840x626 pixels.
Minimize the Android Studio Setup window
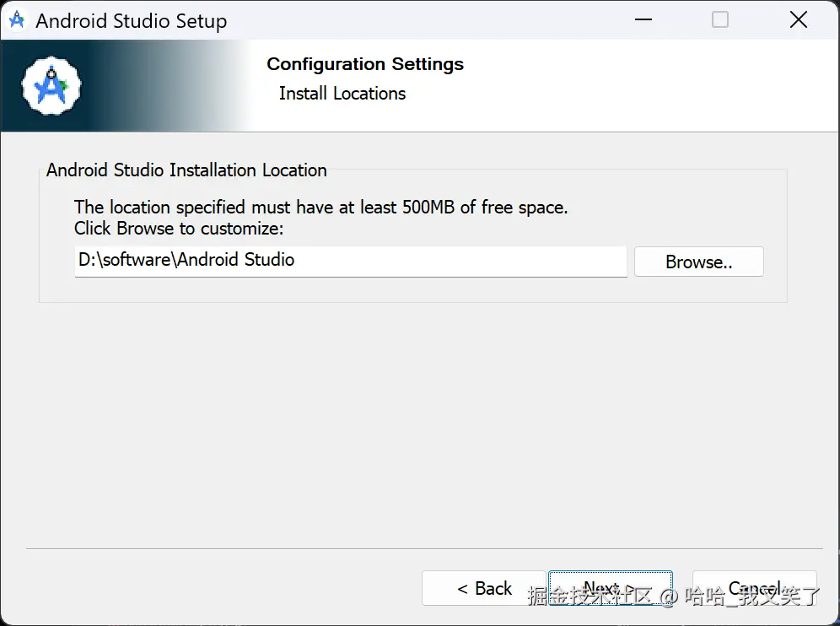642,20
